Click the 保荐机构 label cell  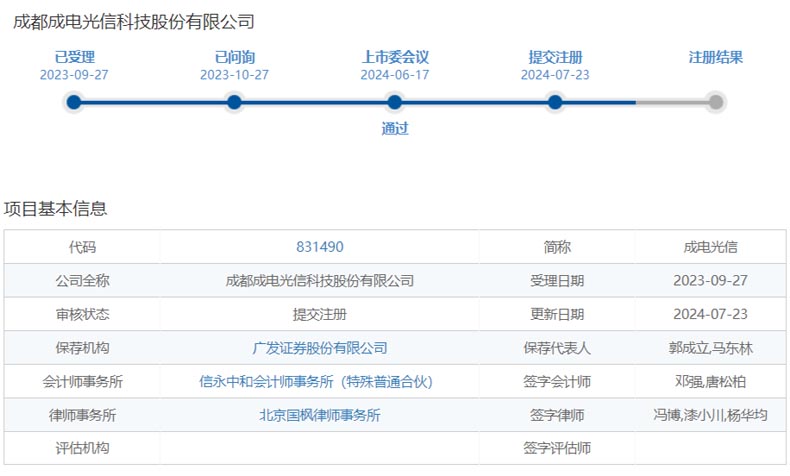click(82, 348)
